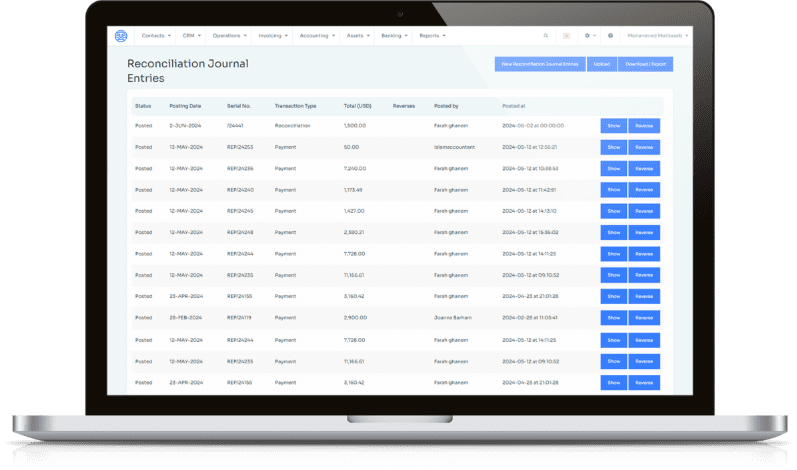797x470 pixels.
Task: Click New Reconciliation Journal Entries button
Action: [540, 64]
